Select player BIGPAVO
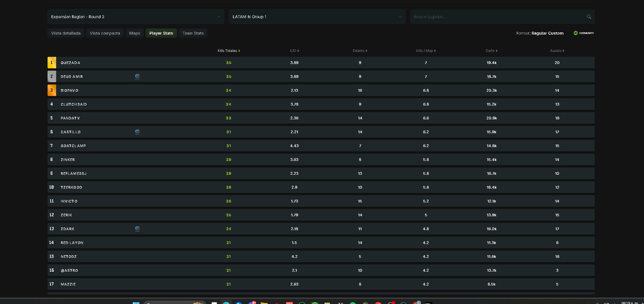644x304 pixels. coord(69,90)
